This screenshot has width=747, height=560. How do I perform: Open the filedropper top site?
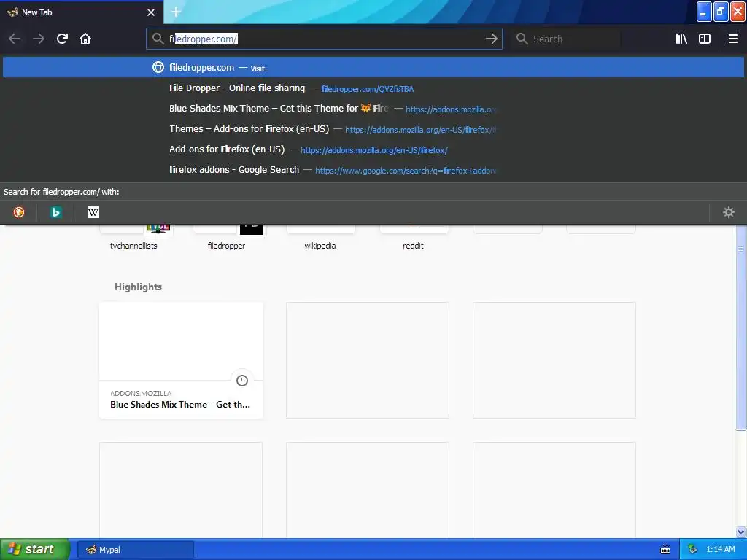tap(226, 237)
